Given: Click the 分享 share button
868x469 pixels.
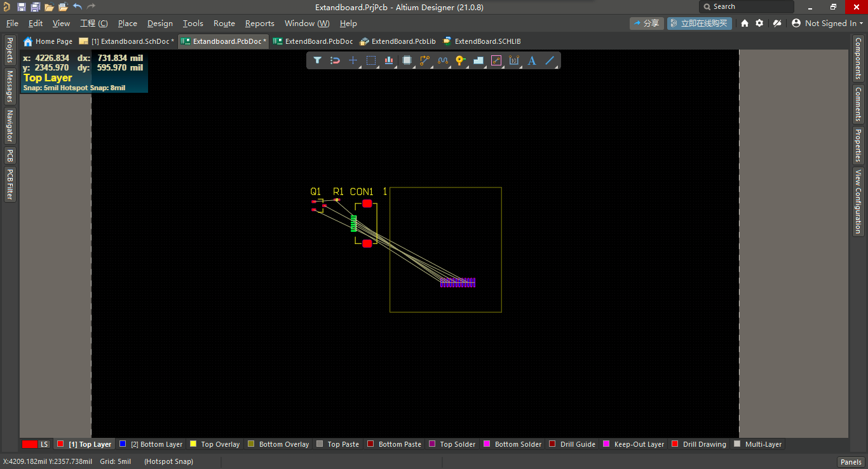Looking at the screenshot, I should 647,23.
